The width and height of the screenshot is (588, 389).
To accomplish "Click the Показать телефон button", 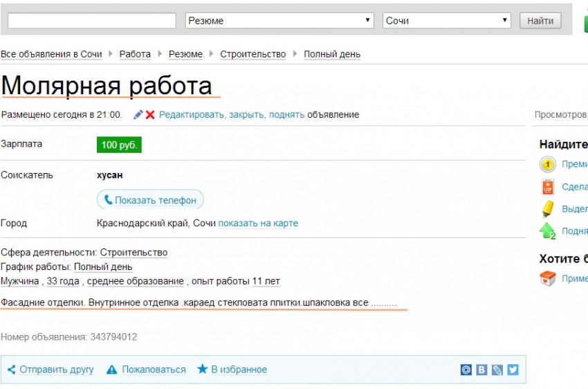I will [x=150, y=200].
